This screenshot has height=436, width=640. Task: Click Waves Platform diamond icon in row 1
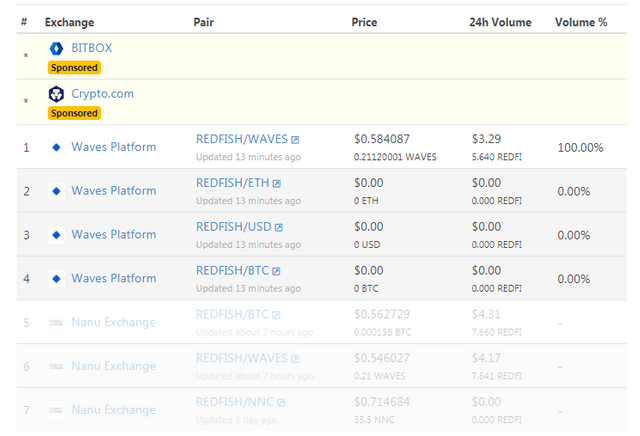tap(56, 147)
